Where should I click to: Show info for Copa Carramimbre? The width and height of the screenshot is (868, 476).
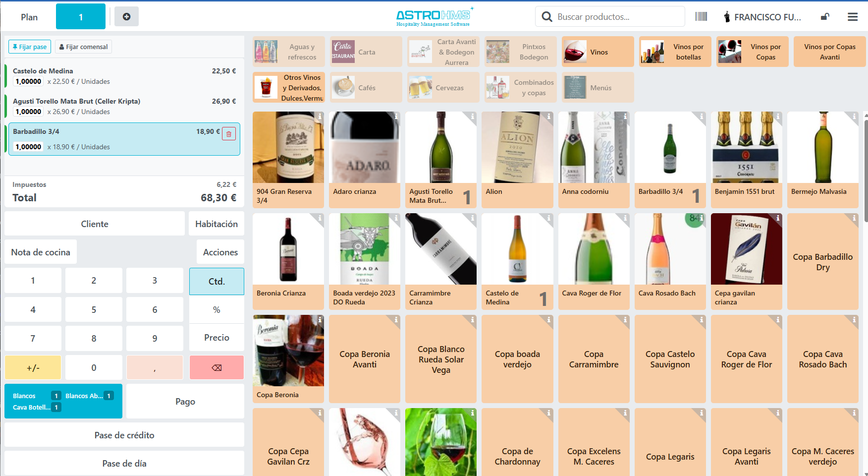[625, 320]
